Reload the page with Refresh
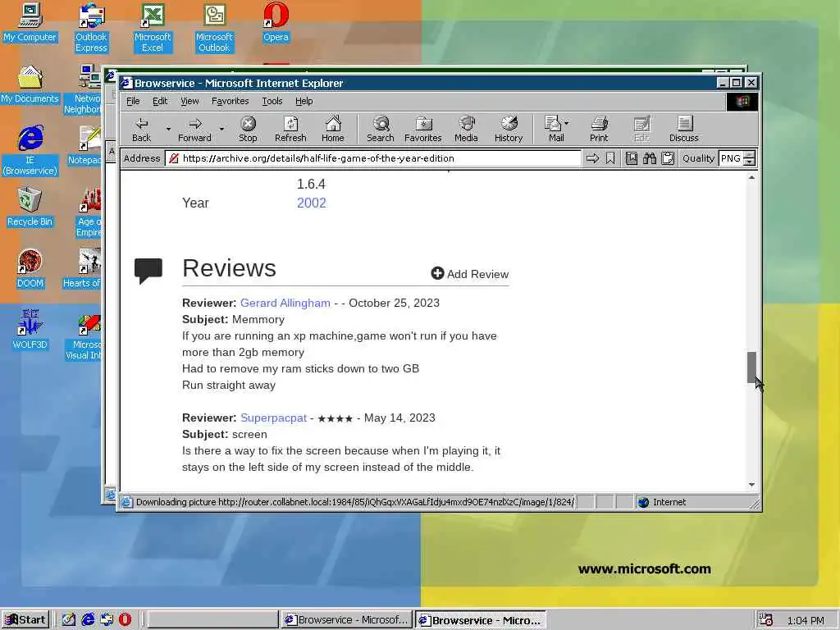Viewport: 840px width, 630px height. point(290,130)
